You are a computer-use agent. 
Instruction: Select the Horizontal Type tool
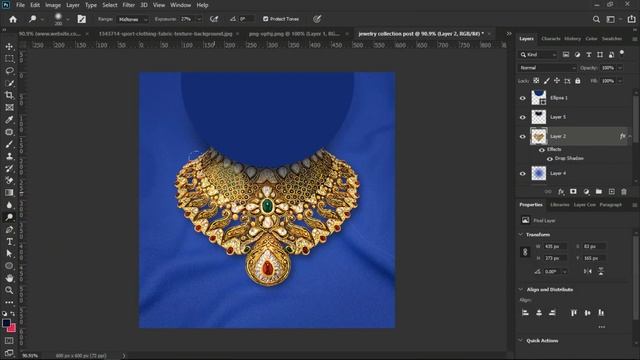click(x=9, y=242)
